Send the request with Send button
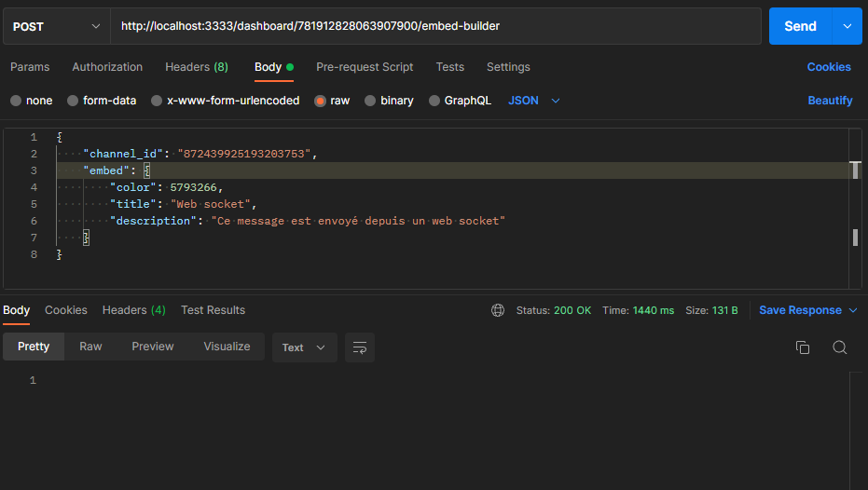The width and height of the screenshot is (868, 490). pos(800,26)
